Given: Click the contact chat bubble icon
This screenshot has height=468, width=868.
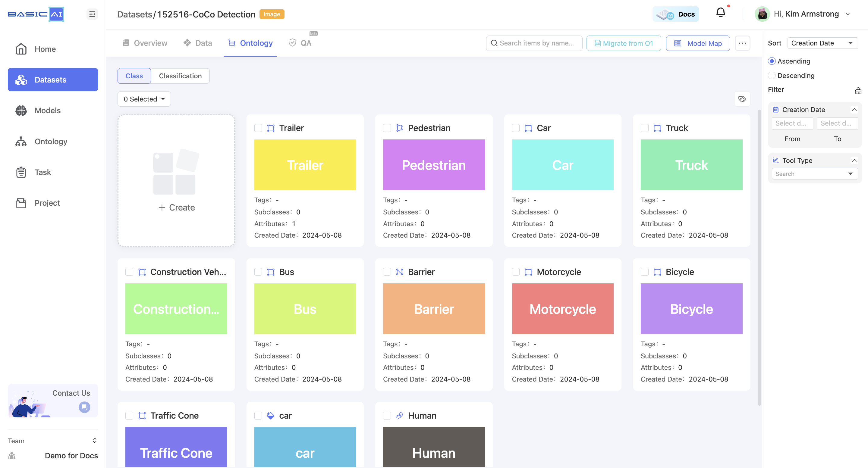Looking at the screenshot, I should pos(84,407).
